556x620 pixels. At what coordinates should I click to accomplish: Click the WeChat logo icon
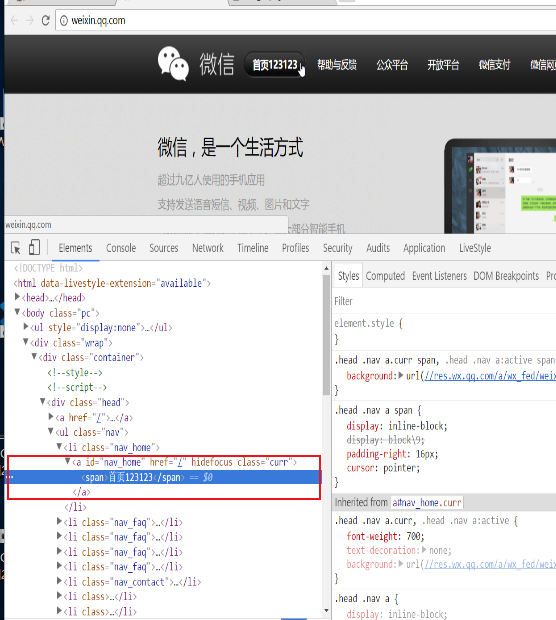[x=173, y=64]
